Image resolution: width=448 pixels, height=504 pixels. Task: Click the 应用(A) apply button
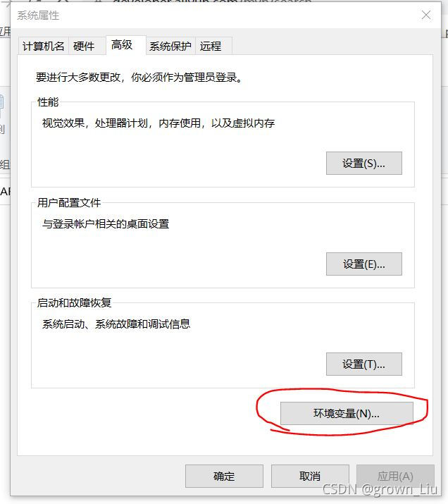point(395,476)
